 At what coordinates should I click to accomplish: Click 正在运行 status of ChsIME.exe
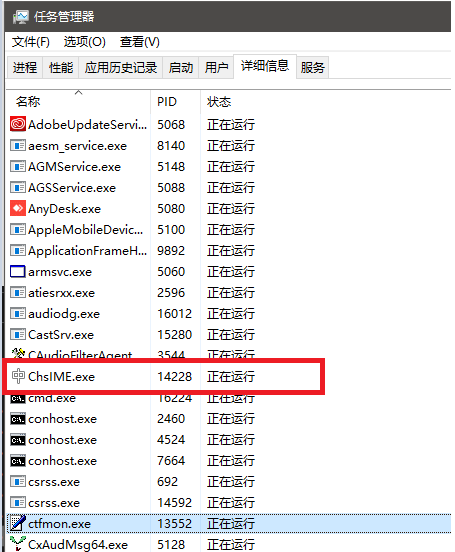click(231, 377)
